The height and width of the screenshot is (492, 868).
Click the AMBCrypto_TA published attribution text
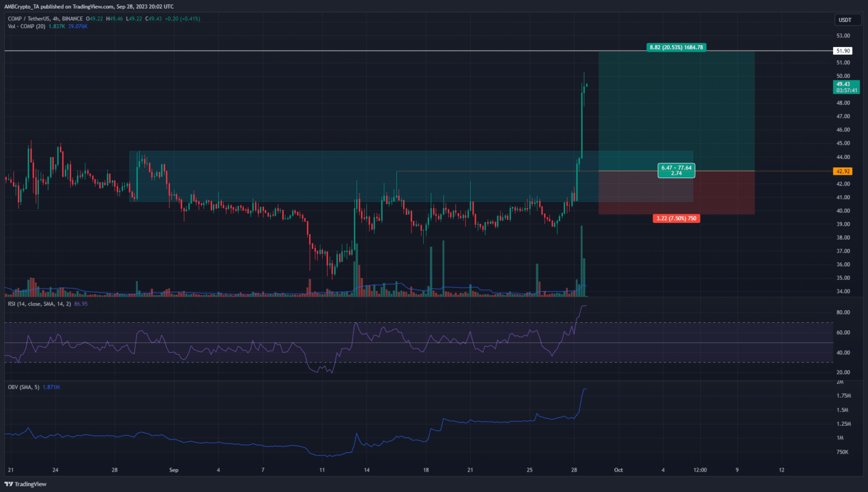tap(89, 7)
